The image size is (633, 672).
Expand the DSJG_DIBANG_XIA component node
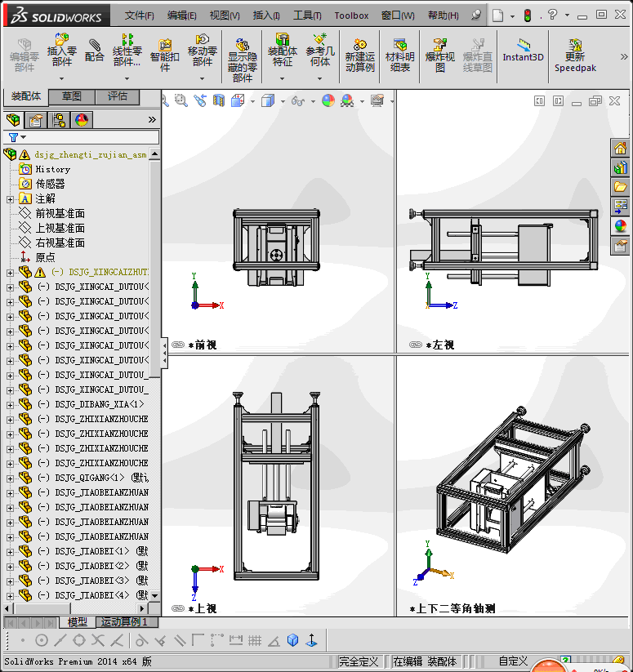click(10, 404)
